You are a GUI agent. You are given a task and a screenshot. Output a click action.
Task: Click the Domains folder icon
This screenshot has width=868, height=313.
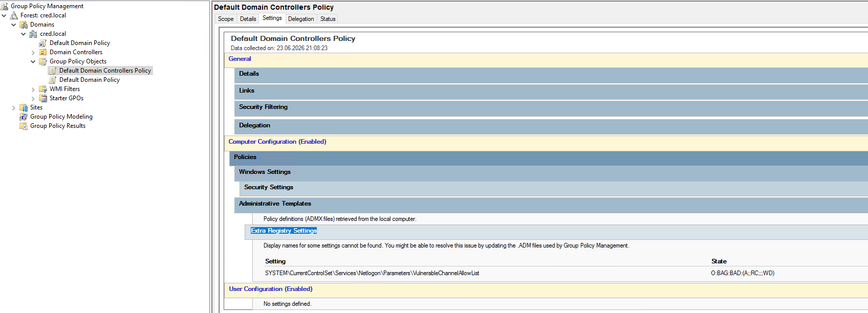click(24, 25)
